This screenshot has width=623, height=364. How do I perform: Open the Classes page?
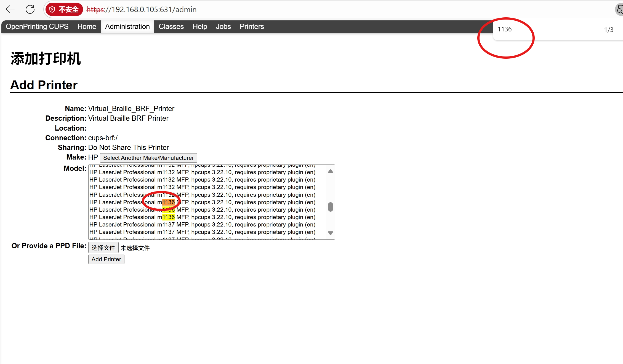click(x=171, y=26)
